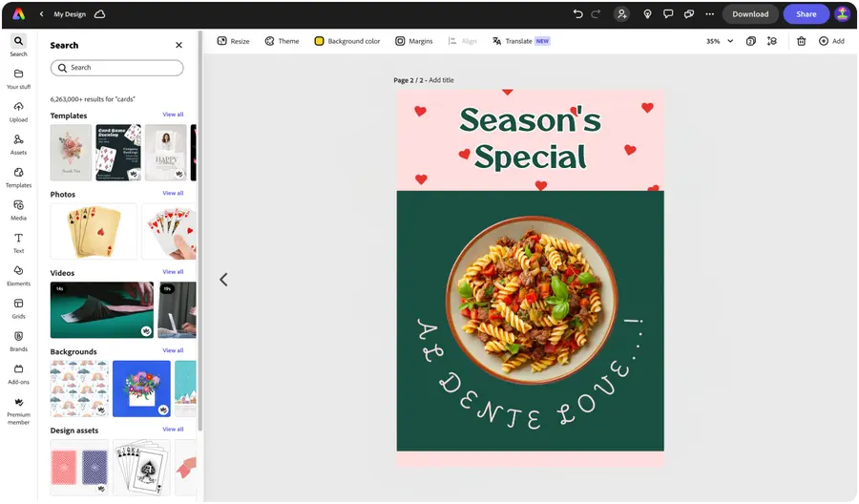Click the Share button
This screenshot has width=859, height=504.
(806, 14)
